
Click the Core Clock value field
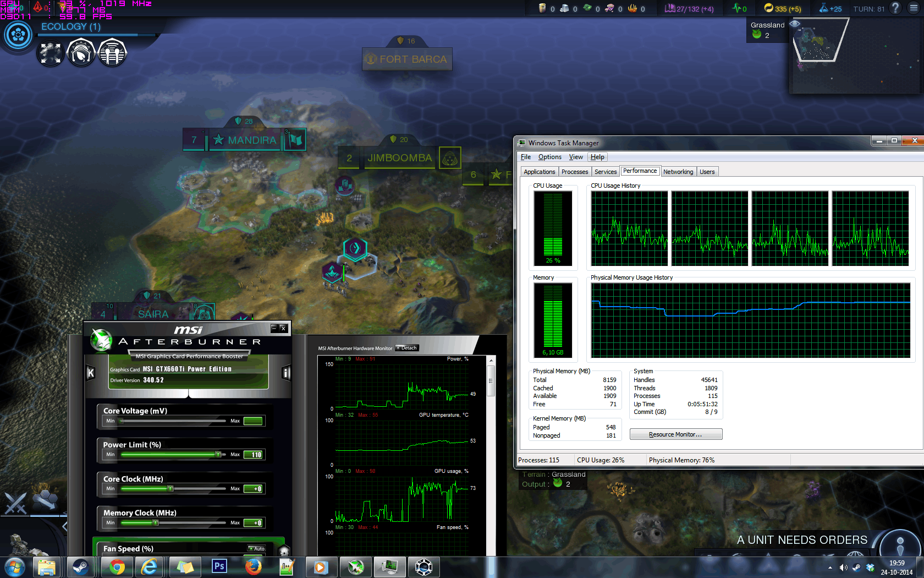point(253,489)
